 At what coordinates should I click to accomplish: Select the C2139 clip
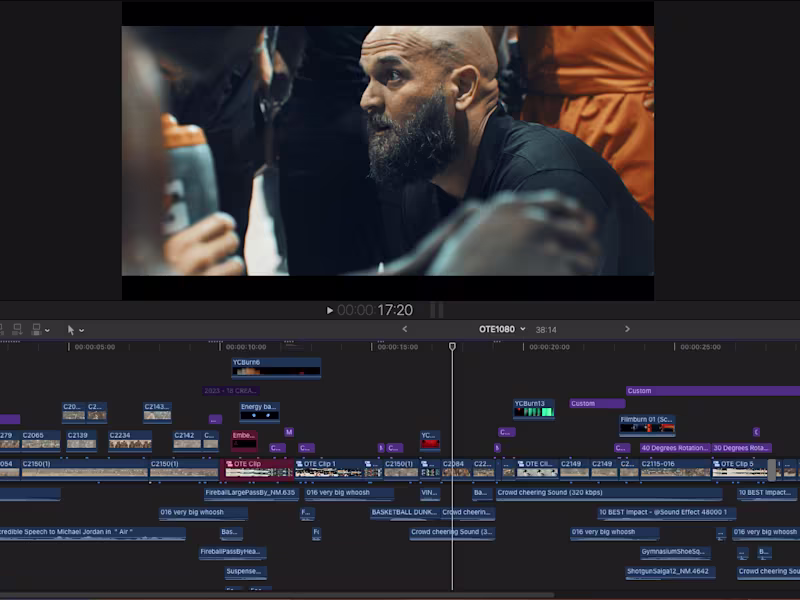81,441
